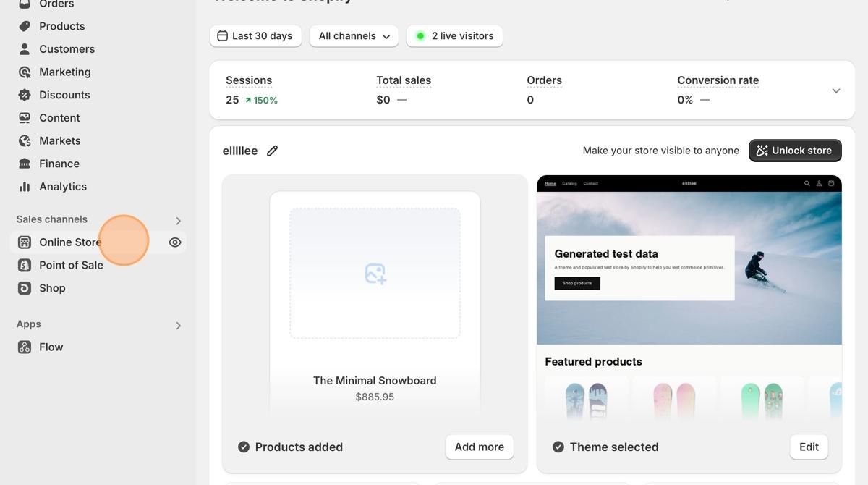This screenshot has width=868, height=485.
Task: Click the Sessions metric
Action: [249, 80]
